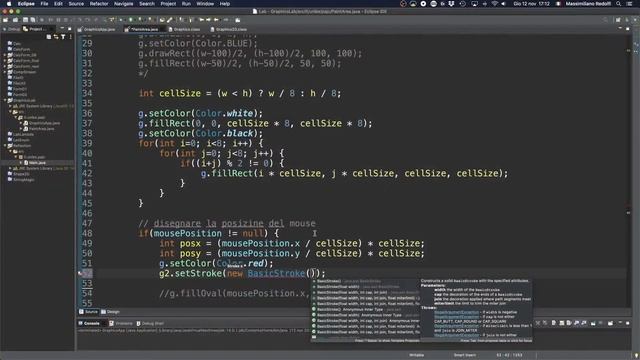The image size is (640, 360).
Task: Click the Clear Console icon
Action: 553,323
